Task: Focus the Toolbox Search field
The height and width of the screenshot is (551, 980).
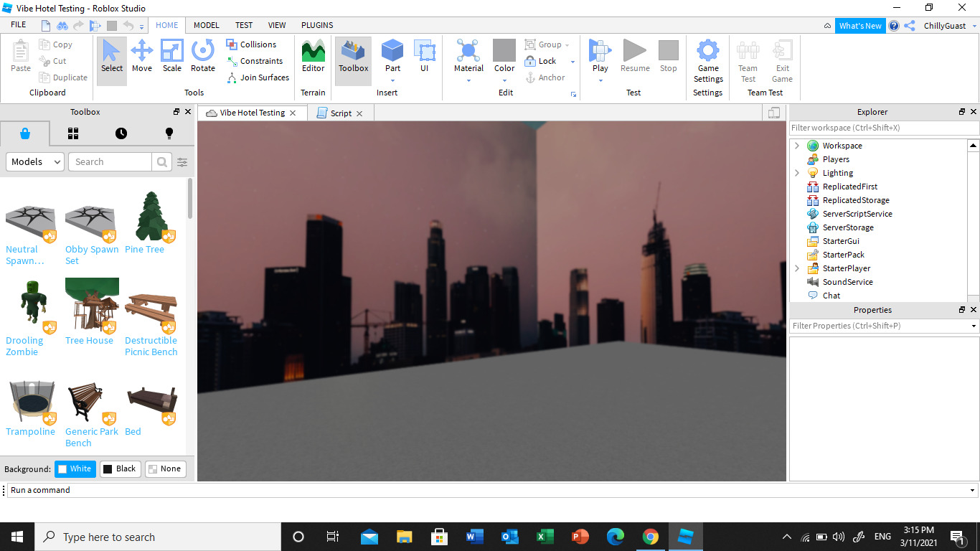Action: coord(110,161)
